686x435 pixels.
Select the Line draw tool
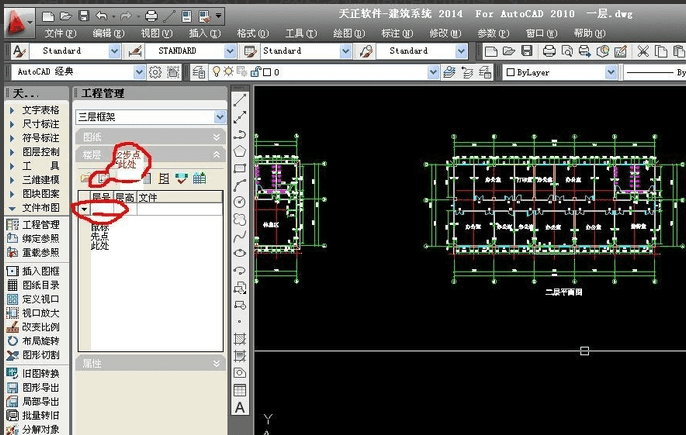[240, 99]
